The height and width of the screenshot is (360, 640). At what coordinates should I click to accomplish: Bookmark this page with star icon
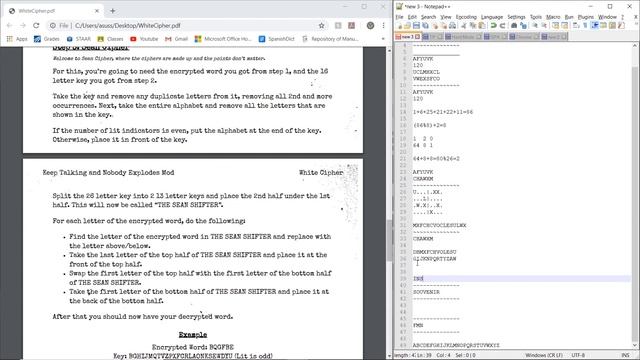point(321,25)
